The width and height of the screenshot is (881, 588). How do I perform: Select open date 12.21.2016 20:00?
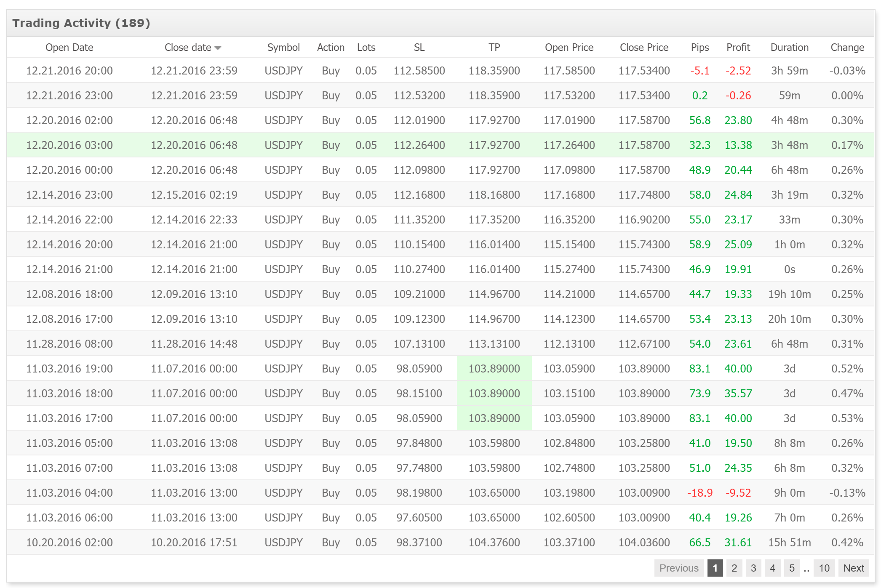[69, 71]
